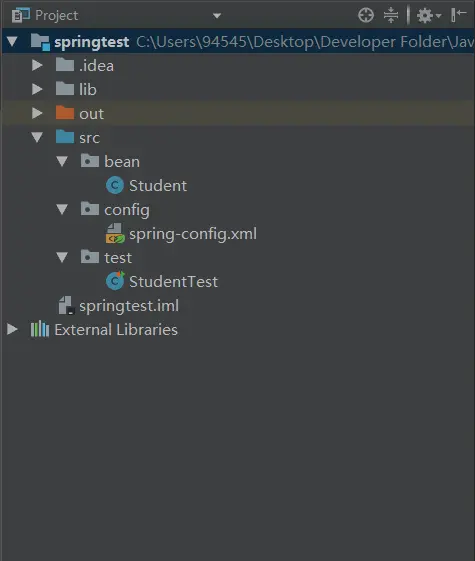The height and width of the screenshot is (561, 475).
Task: Collapse the src folder
Action: 37,137
